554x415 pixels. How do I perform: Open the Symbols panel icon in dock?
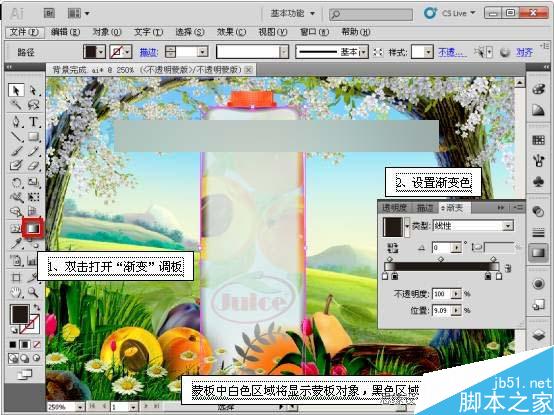538,181
